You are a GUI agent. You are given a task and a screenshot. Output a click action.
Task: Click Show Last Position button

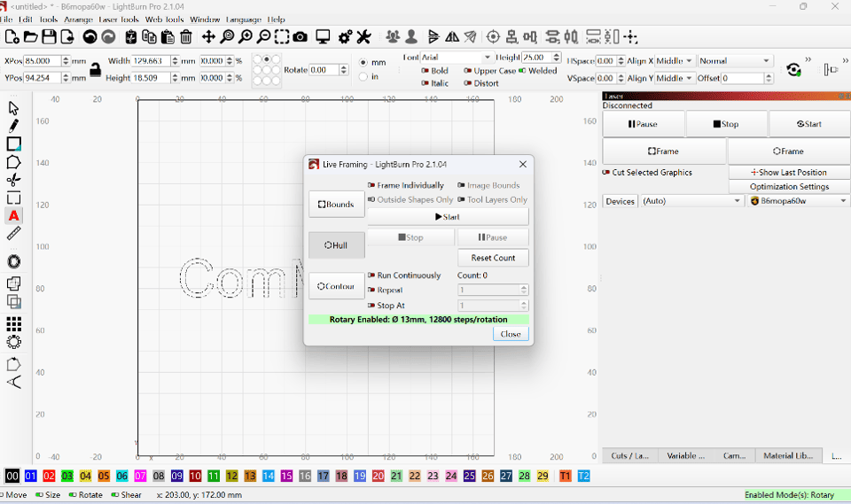coord(789,172)
